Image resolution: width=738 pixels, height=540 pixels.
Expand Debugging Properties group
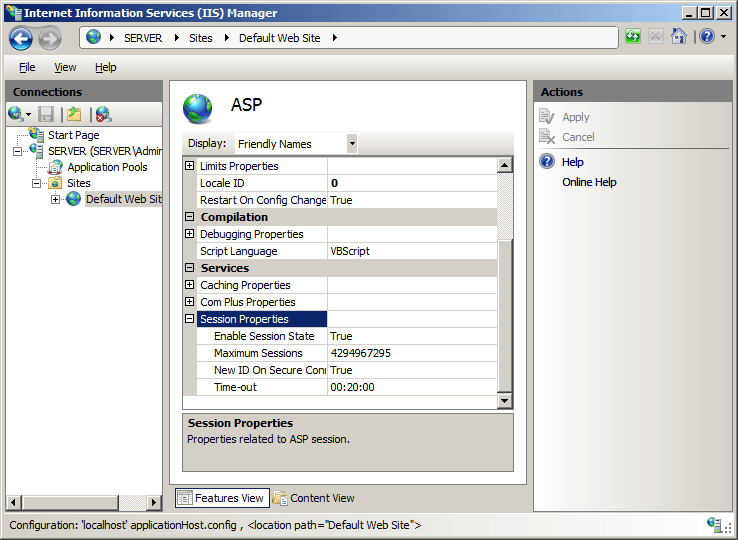[x=189, y=234]
